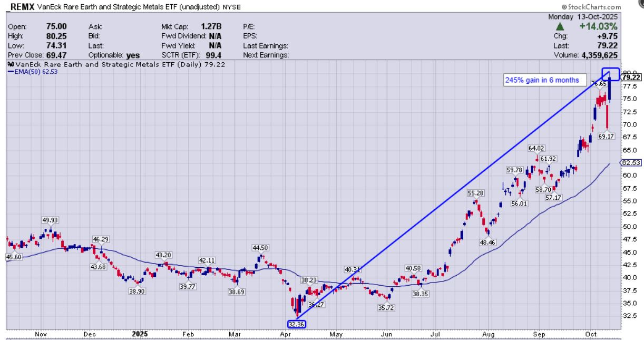
Task: Click the 38.90 low label
Action: point(136,290)
